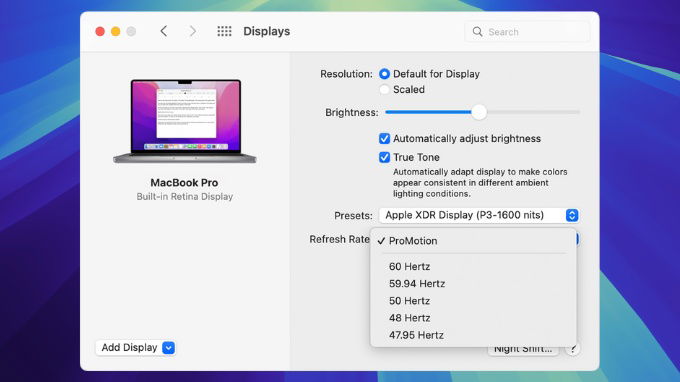Image resolution: width=680 pixels, height=382 pixels.
Task: Go back with the left chevron arrow
Action: 163,31
